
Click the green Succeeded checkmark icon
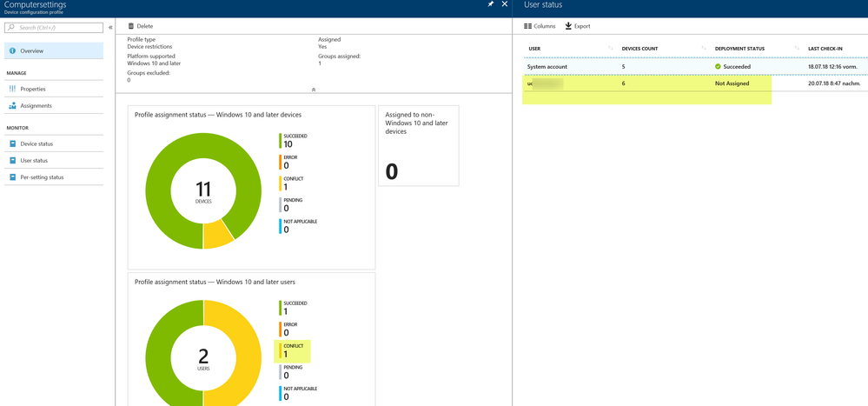(718, 66)
